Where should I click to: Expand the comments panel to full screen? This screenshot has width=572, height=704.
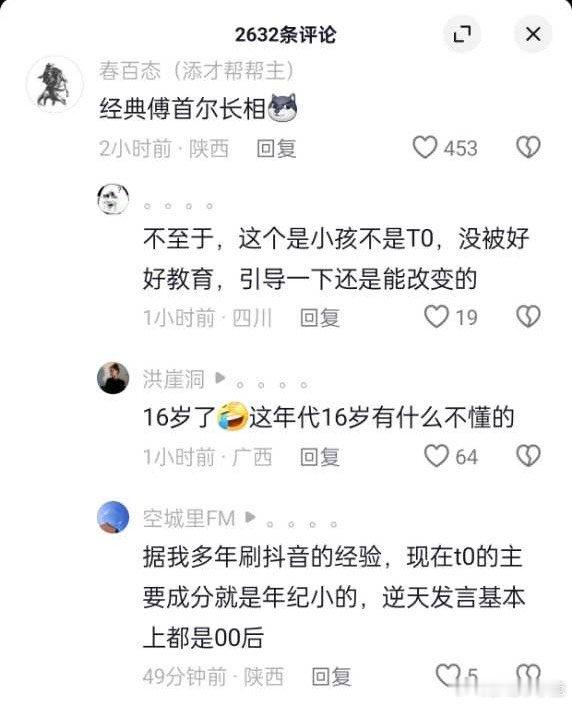(462, 34)
